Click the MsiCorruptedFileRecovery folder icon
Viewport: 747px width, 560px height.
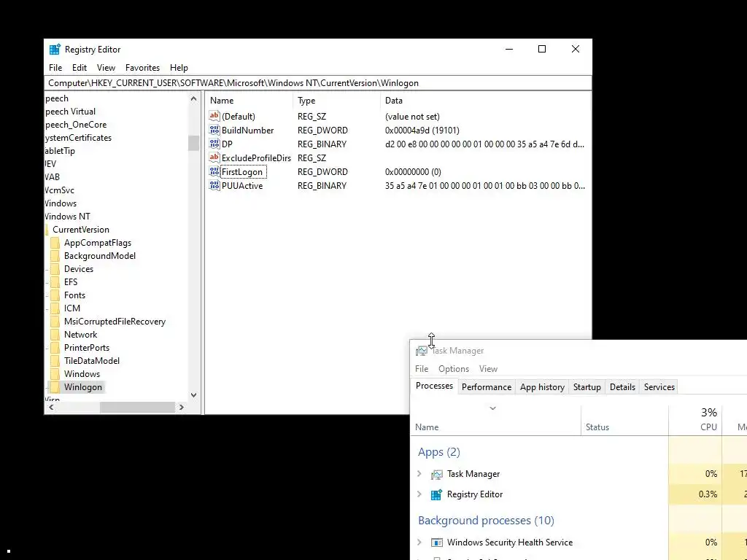pyautogui.click(x=55, y=322)
